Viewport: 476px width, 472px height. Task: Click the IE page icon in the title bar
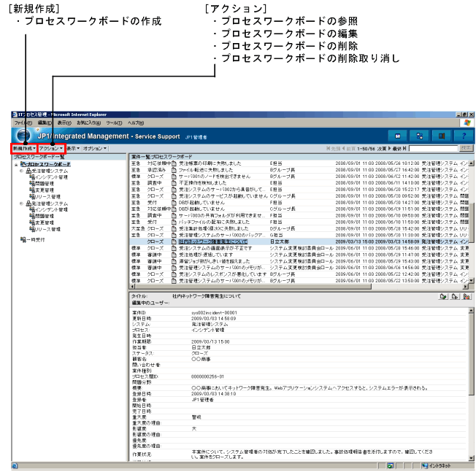coord(15,115)
